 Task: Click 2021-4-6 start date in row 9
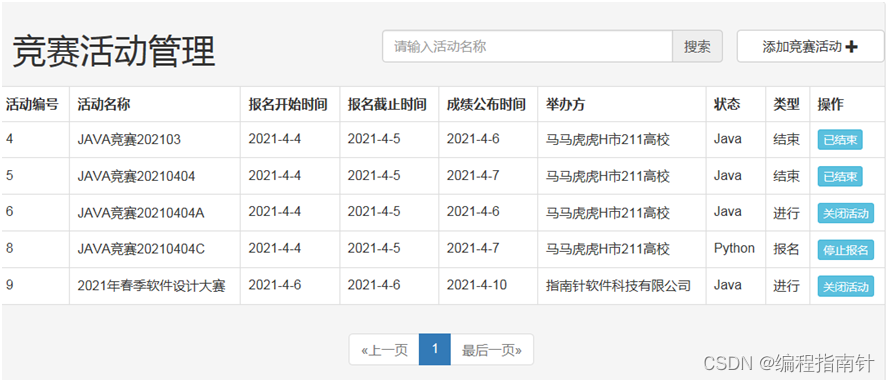(x=290, y=286)
